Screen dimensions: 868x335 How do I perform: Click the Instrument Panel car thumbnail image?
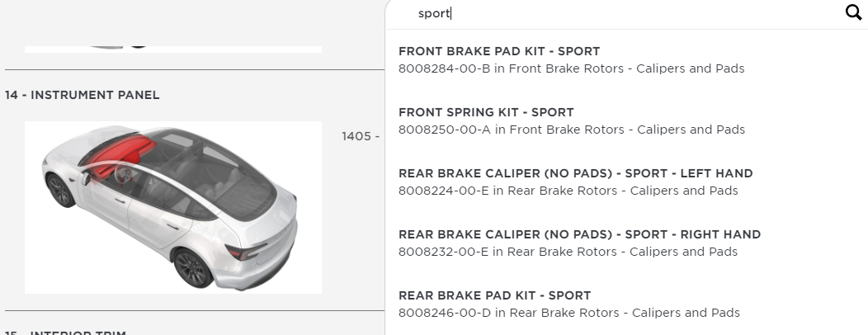pos(173,207)
